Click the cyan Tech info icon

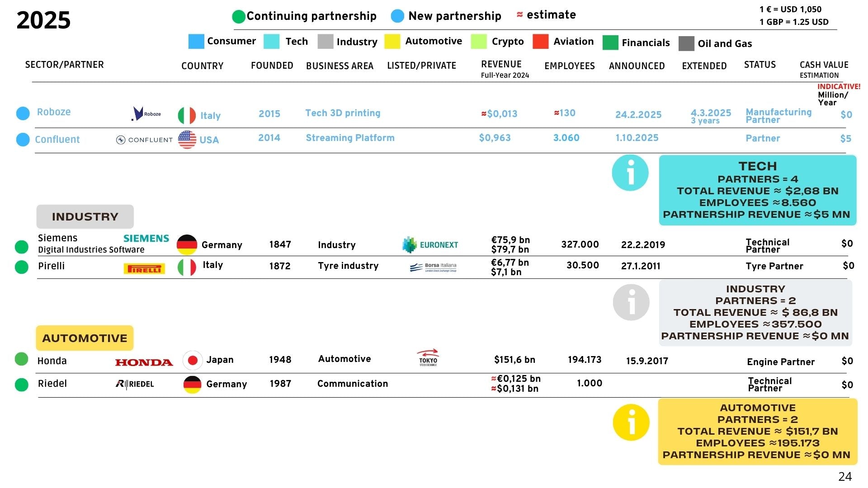630,173
